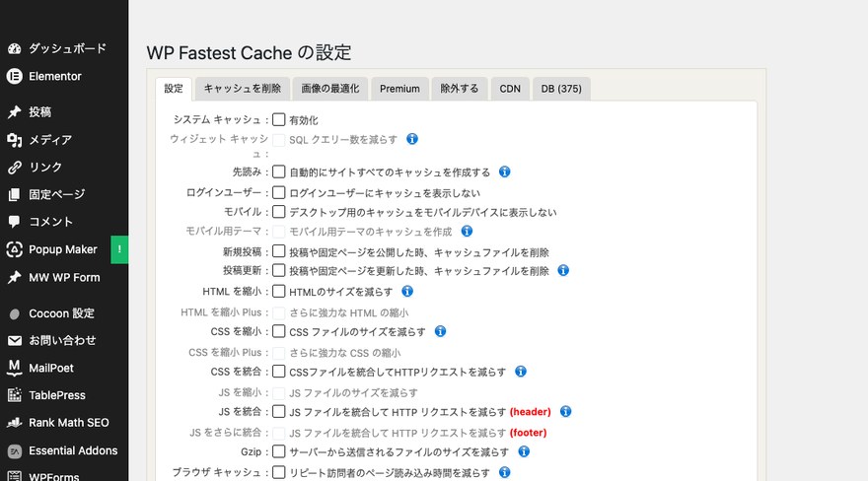The image size is (868, 481).
Task: Click info icon beside ブラウザ キャッシュ option
Action: tap(504, 472)
